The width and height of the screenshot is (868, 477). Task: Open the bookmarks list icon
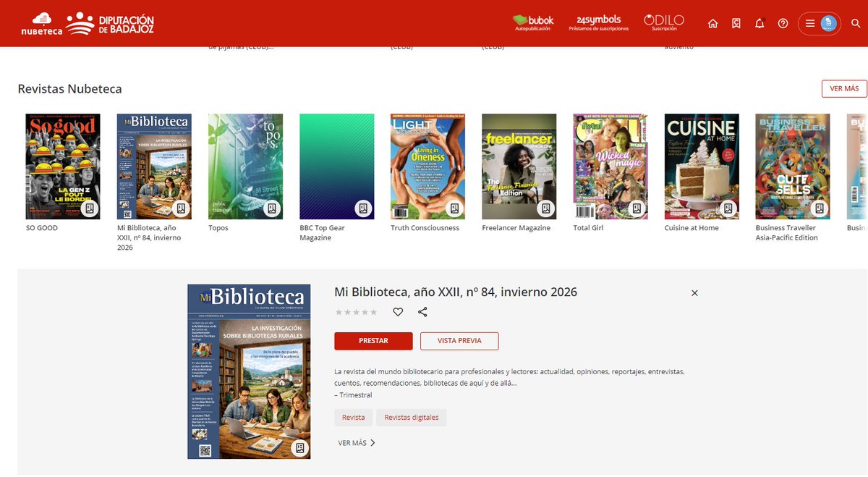[736, 23]
